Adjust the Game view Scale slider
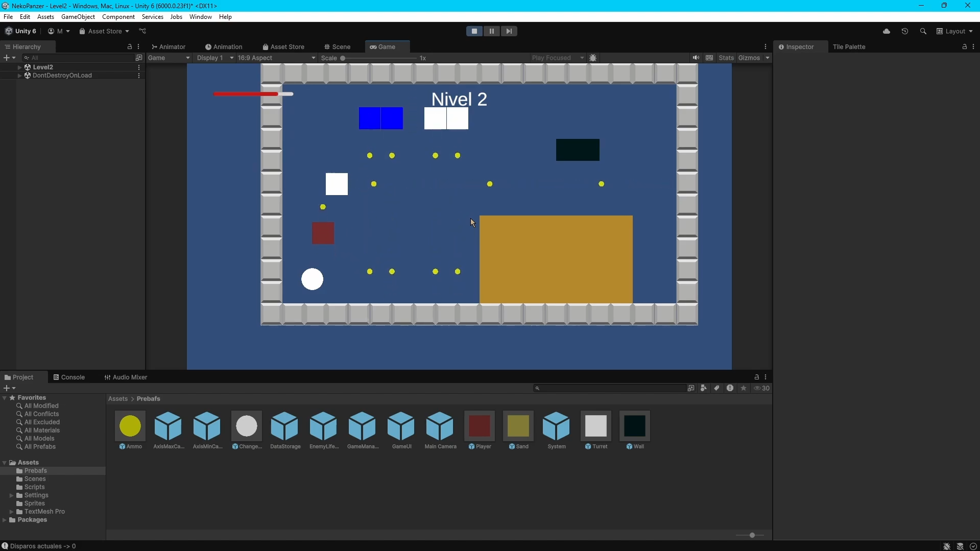The height and width of the screenshot is (551, 980). coord(343,58)
